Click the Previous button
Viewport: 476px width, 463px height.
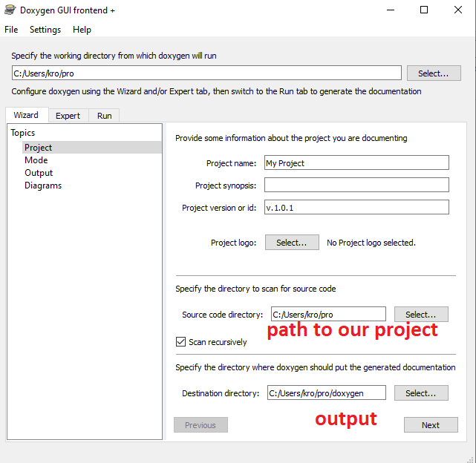point(200,424)
